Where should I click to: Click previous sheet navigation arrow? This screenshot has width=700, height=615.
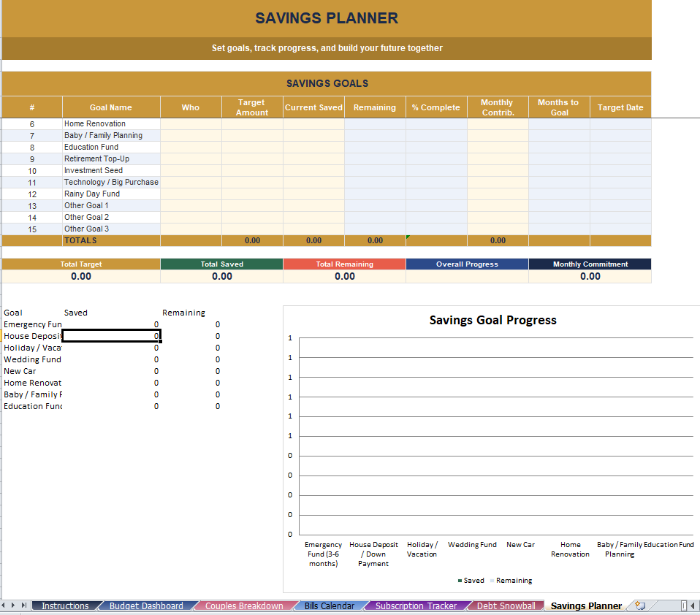click(x=3, y=606)
